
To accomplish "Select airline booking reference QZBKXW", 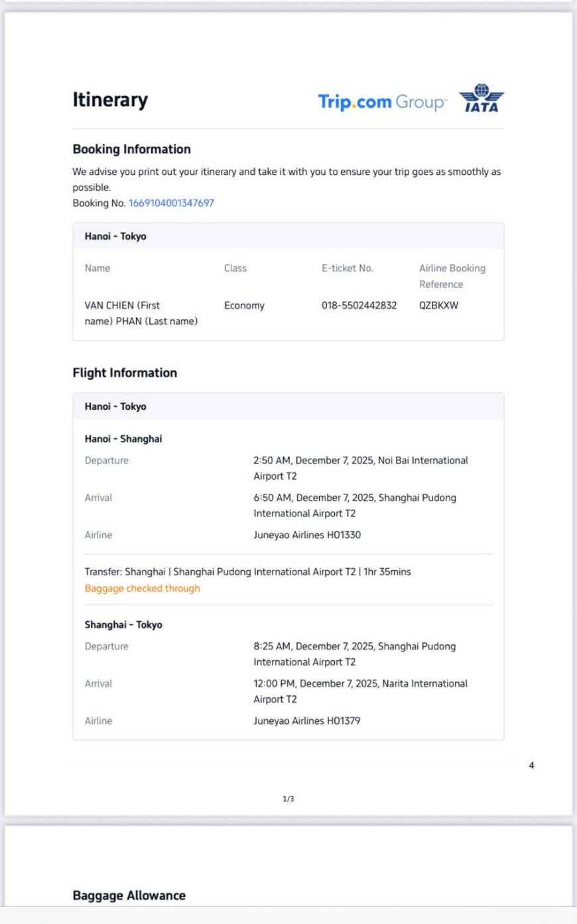I will pos(438,306).
